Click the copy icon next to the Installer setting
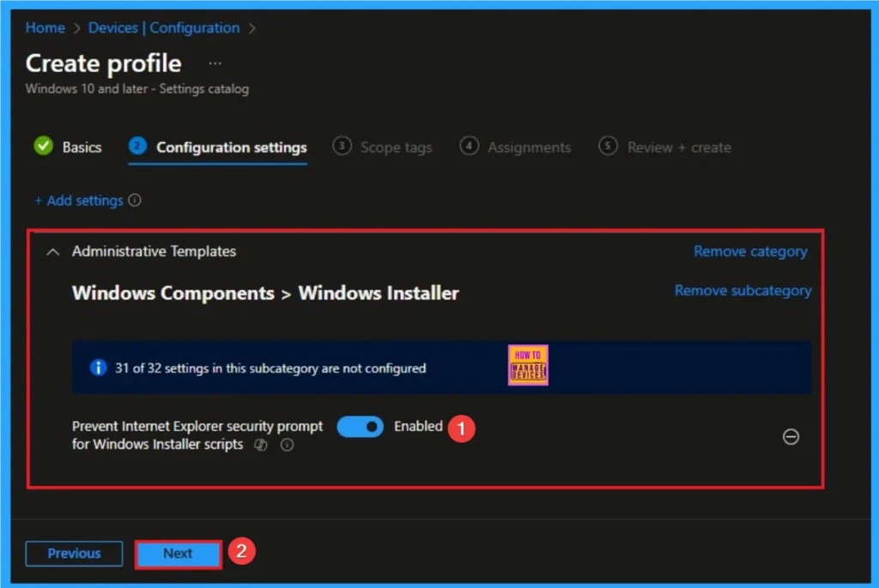Image resolution: width=879 pixels, height=588 pixels. [261, 445]
